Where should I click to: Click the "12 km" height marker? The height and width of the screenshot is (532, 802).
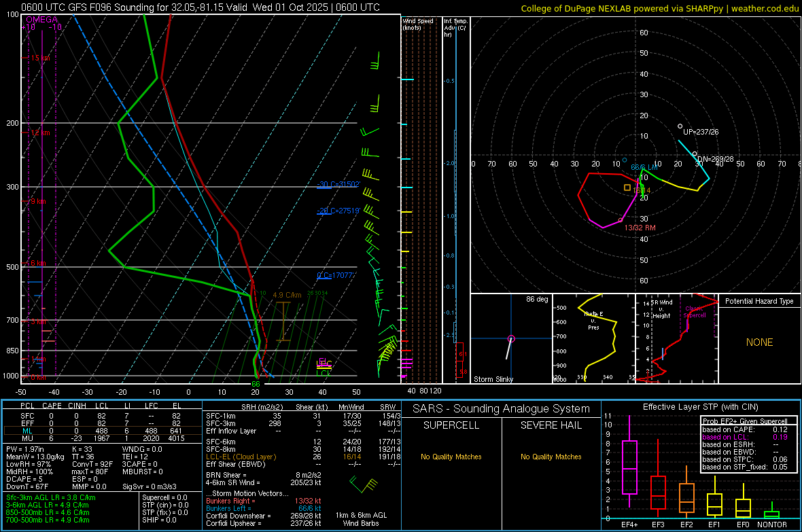click(x=40, y=132)
